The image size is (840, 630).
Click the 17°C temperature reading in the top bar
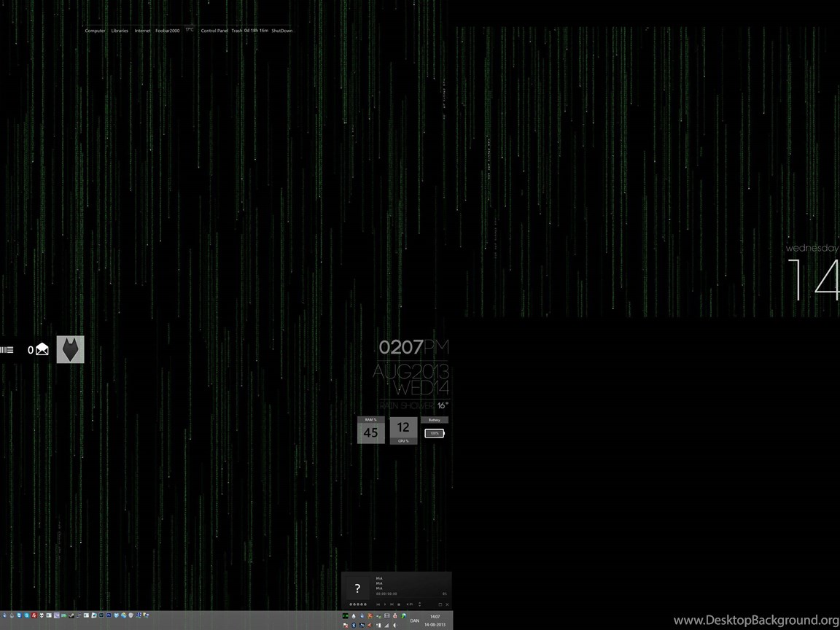(190, 29)
